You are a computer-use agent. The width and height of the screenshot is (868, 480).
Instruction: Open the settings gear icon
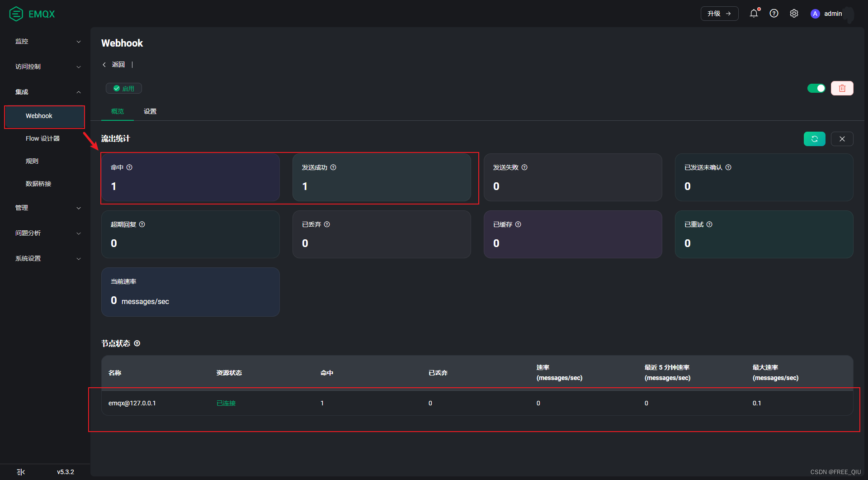coord(794,14)
